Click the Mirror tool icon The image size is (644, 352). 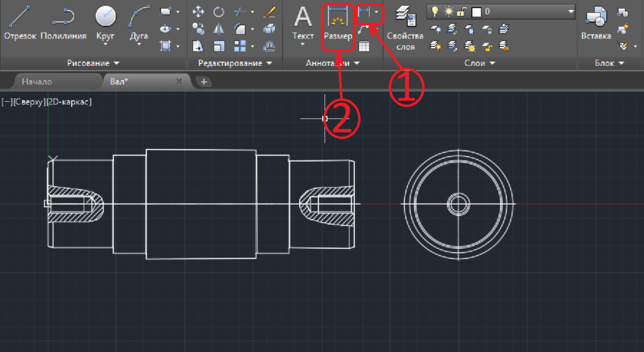pos(218,29)
